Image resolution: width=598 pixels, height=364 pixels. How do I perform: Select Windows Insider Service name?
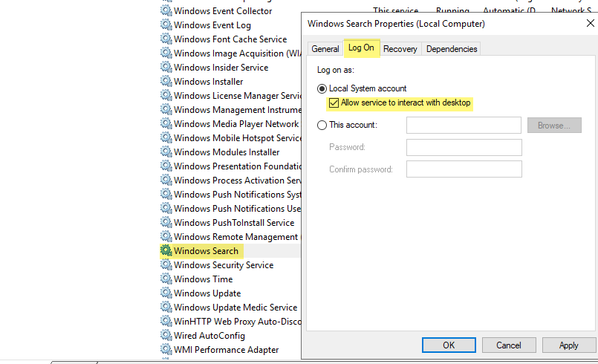click(221, 68)
